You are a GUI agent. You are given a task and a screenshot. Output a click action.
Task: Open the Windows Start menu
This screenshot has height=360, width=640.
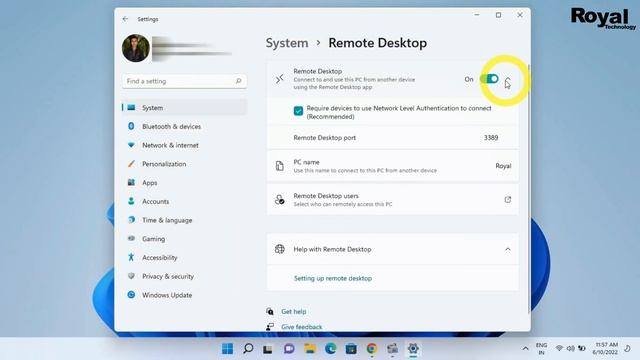coord(227,349)
